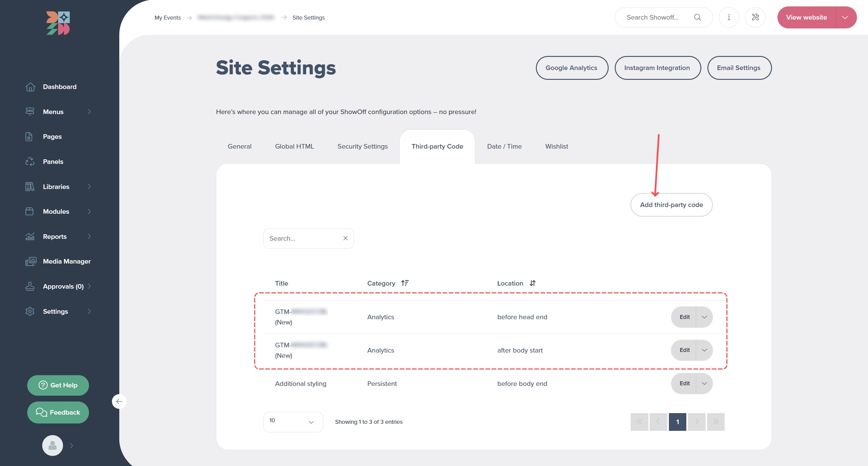This screenshot has height=466, width=868.
Task: Click the Title column header
Action: pyautogui.click(x=281, y=283)
